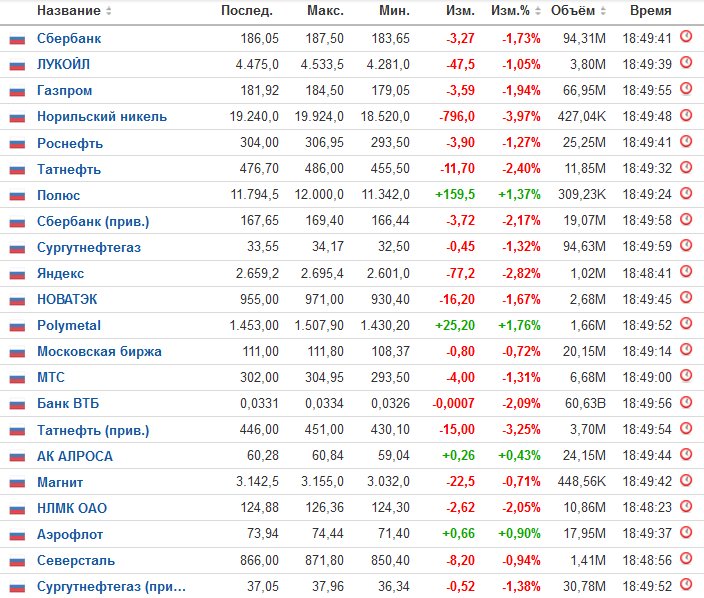
Task: Select the 19.240,0 last price cell
Action: (x=254, y=116)
